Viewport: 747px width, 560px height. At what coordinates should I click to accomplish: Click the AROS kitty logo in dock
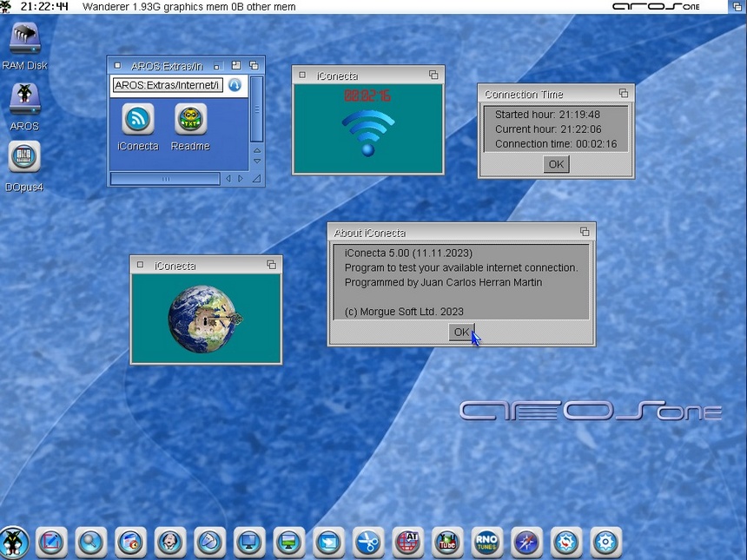[x=14, y=543]
